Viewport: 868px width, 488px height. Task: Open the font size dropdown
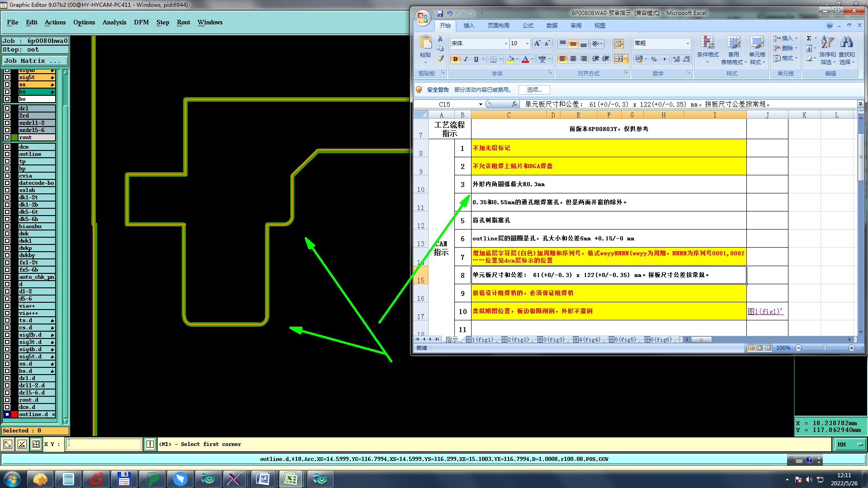[x=527, y=43]
